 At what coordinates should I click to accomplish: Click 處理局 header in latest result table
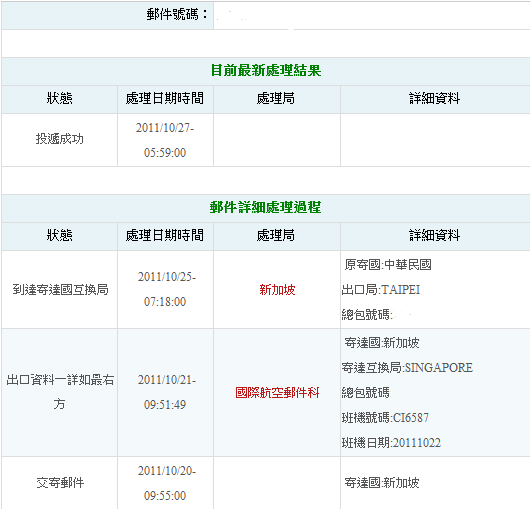(x=276, y=99)
